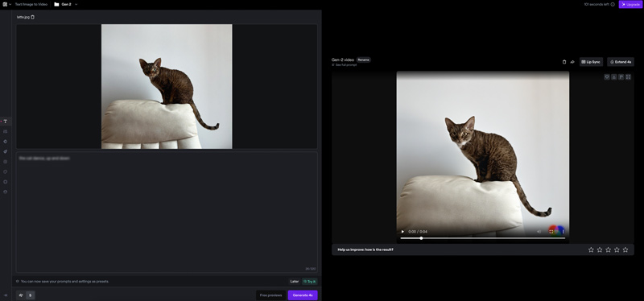Open the app switcher dropdown at top-left

point(6,5)
